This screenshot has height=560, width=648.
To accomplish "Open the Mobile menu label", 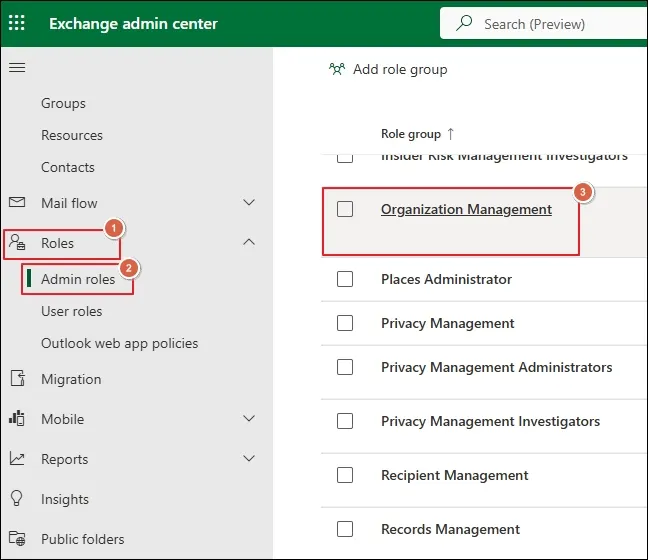I will click(x=62, y=419).
